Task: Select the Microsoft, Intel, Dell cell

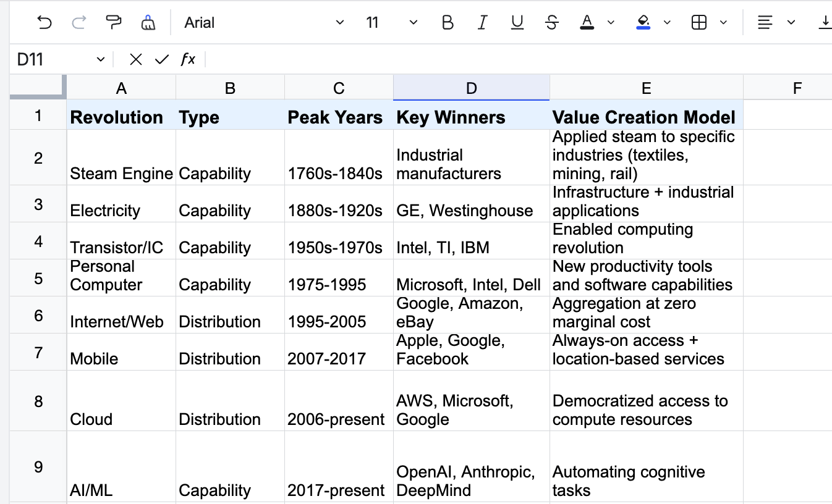Action: [x=472, y=278]
